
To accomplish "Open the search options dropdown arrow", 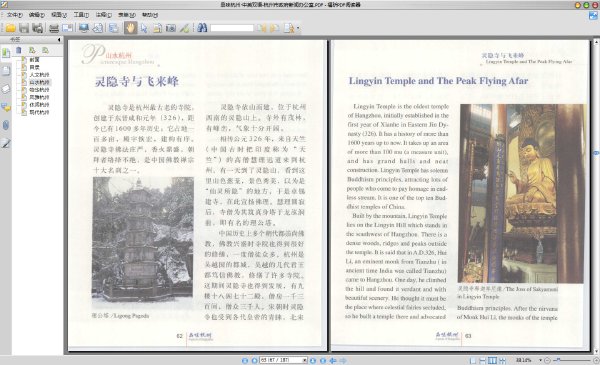I will point(298,28).
